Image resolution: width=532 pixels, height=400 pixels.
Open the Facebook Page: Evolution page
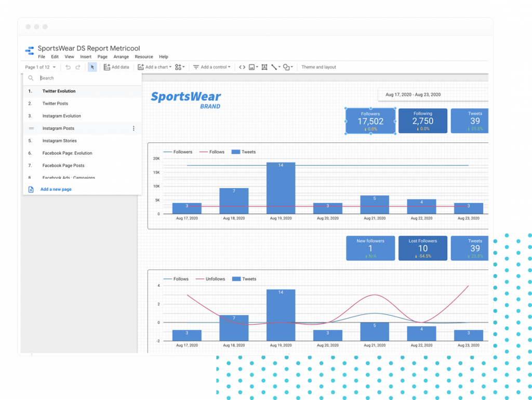pyautogui.click(x=83, y=153)
